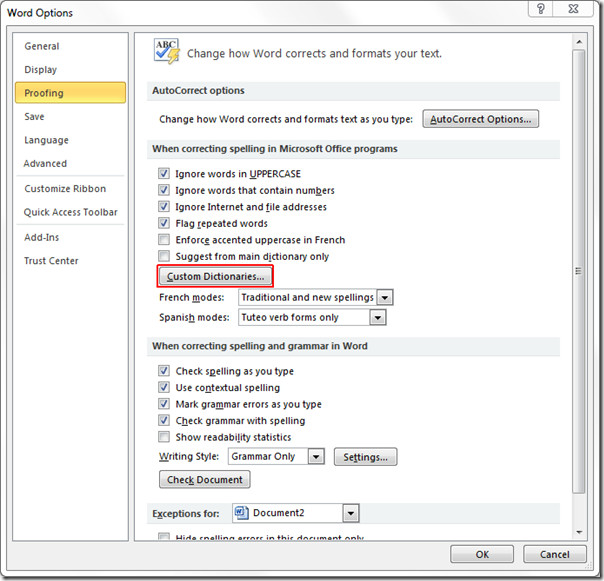Close the Word Options dialog
Screen dimensions: 604x581
[x=573, y=8]
